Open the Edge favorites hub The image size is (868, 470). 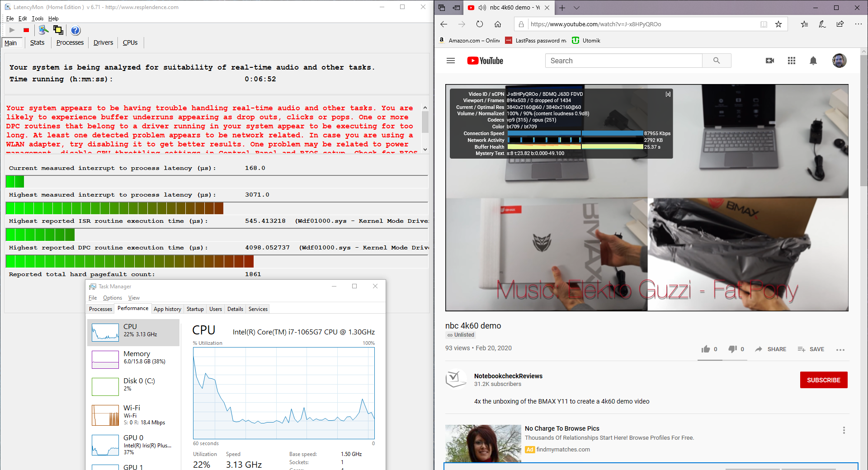pos(804,24)
